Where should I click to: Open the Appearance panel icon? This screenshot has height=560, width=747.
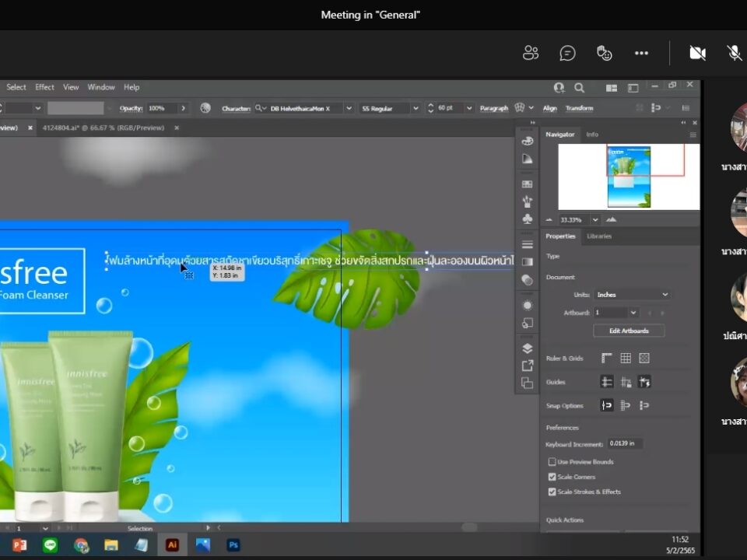click(528, 305)
